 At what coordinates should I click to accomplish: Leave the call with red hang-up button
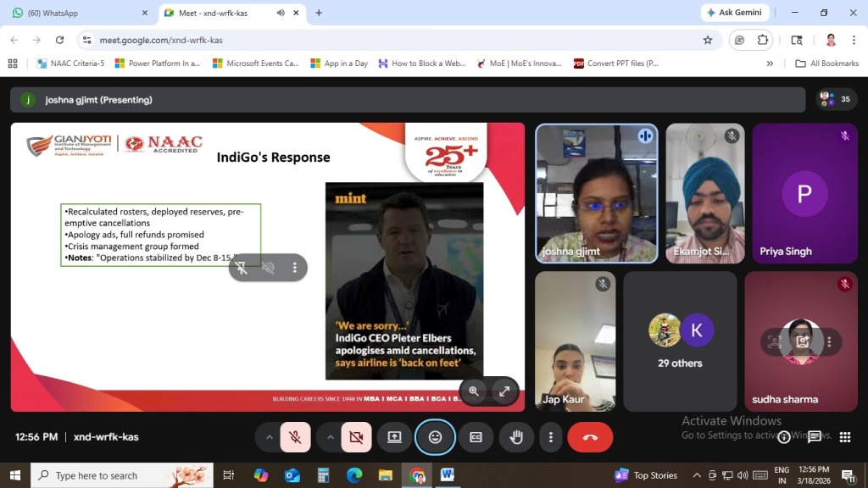coord(590,437)
